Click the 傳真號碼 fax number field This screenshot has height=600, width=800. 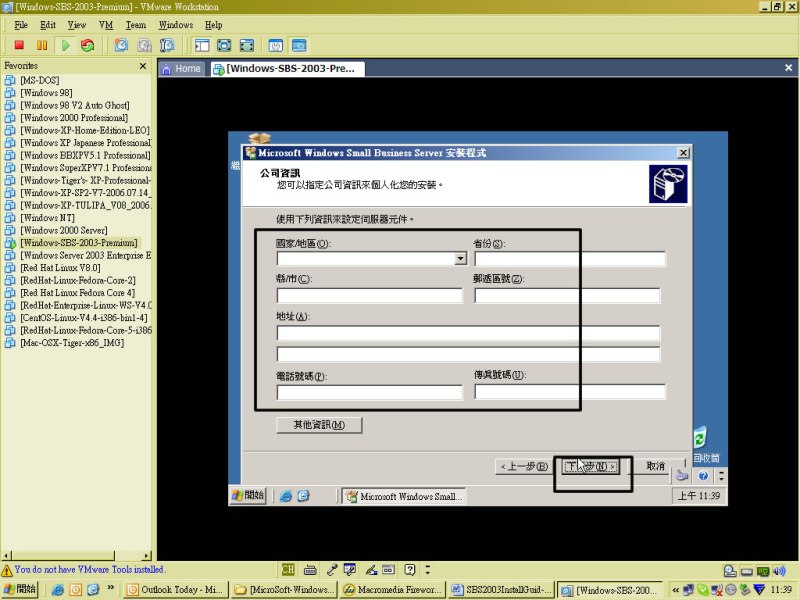pos(570,391)
